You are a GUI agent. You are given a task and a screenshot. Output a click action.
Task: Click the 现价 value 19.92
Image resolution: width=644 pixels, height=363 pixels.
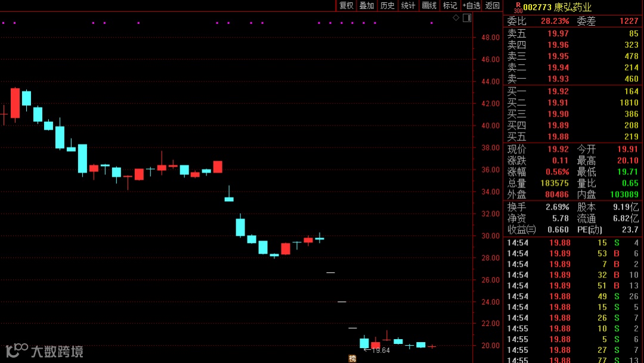coord(558,149)
